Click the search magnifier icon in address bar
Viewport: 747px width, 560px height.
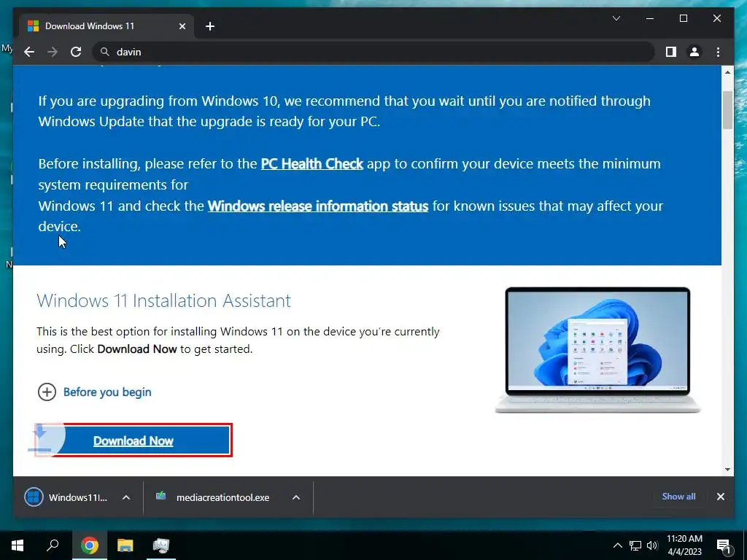point(105,52)
